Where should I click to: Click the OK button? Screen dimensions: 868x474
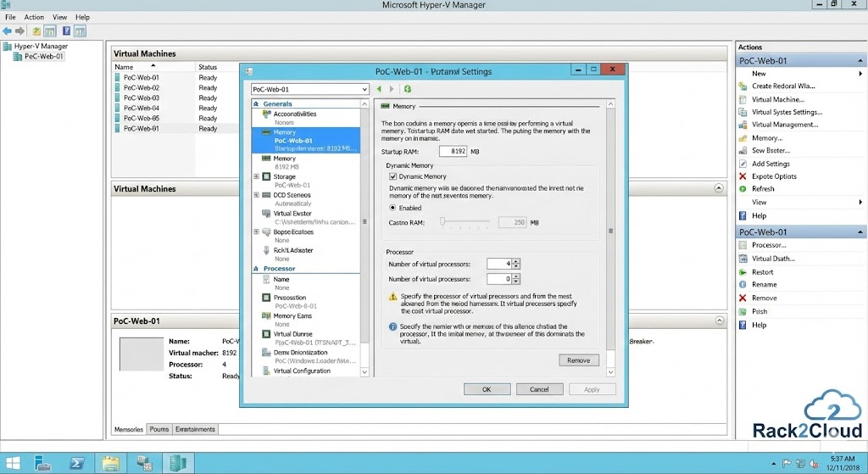coord(486,389)
